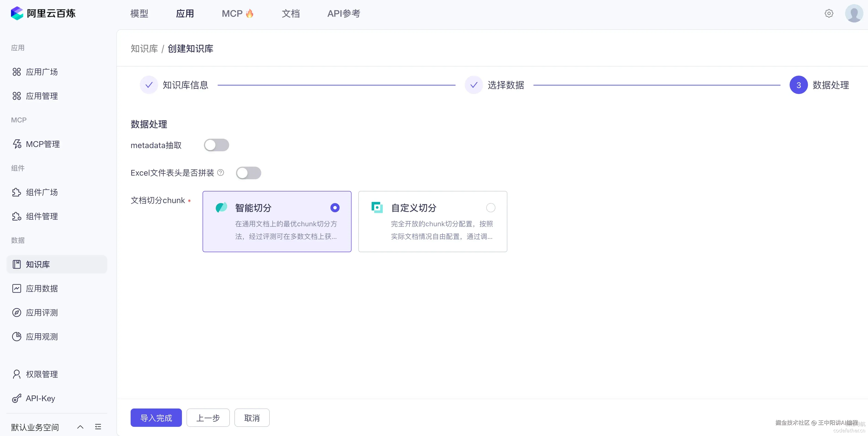Viewport: 868px width, 436px height.
Task: Switch to 模型 top menu
Action: [139, 14]
